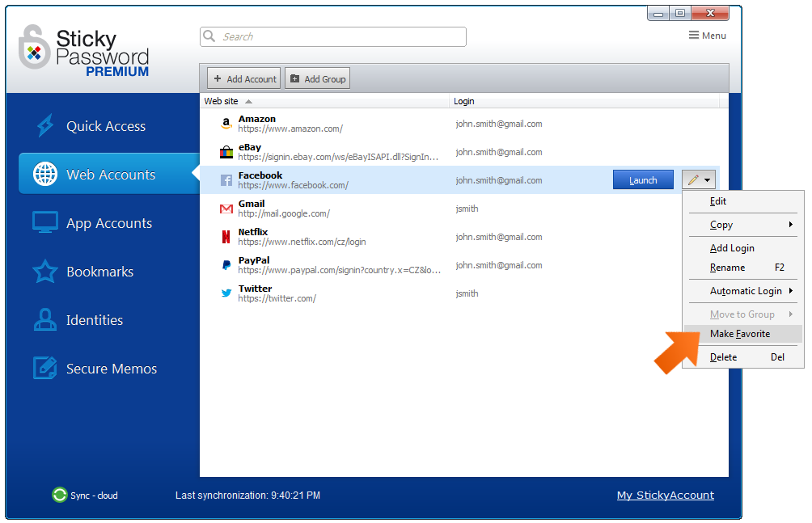Close the Sticky Password window
This screenshot has height=523, width=812.
710,14
